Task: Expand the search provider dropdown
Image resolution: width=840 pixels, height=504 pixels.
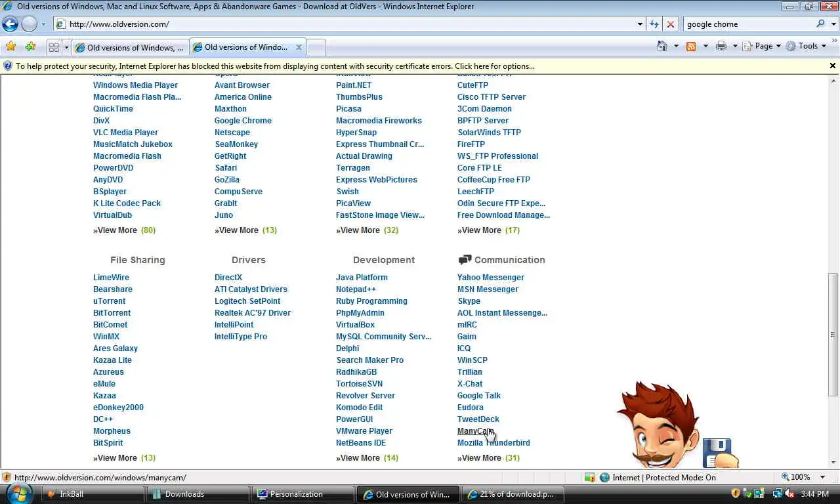Action: point(833,24)
